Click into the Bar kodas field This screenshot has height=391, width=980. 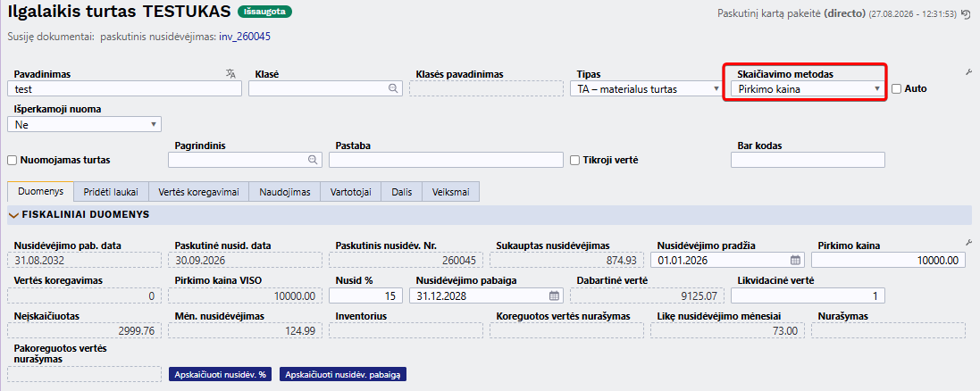(808, 160)
